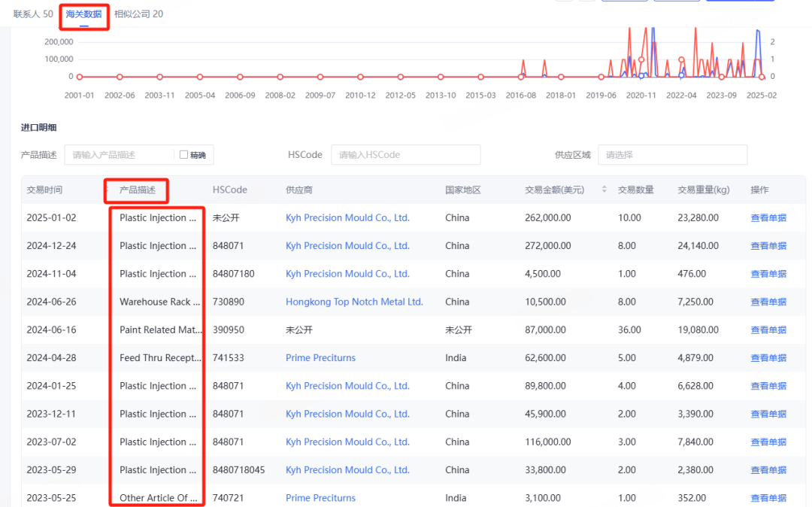
Task: Select amount cell 272,000.00
Action: click(548, 245)
